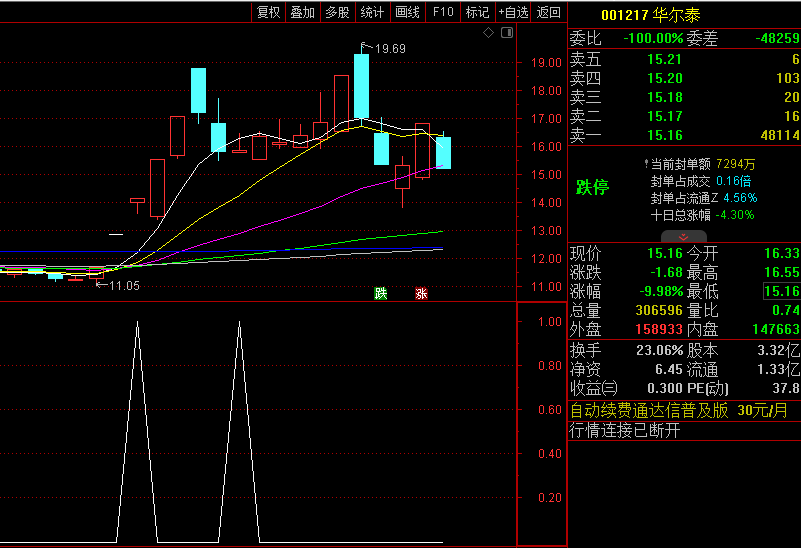801x548 pixels.
Task: Click 封单占成交 value 0.16倍
Action: tap(733, 181)
